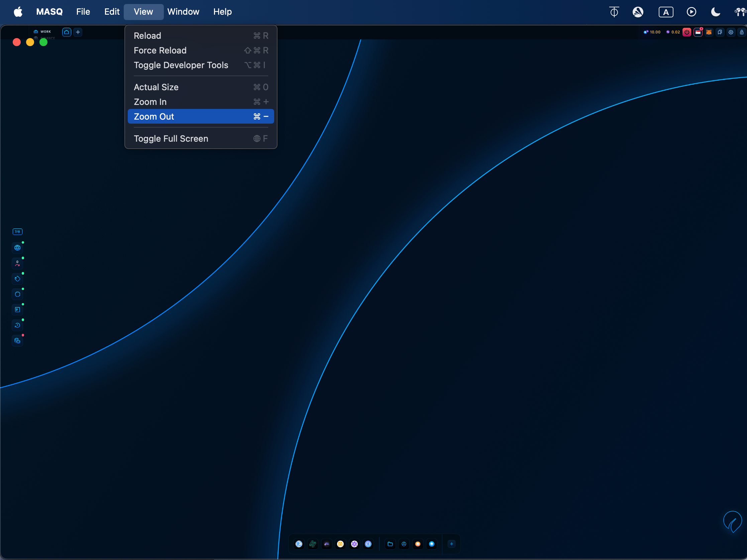Image resolution: width=747 pixels, height=560 pixels.
Task: Click the rotating tag sidebar icon
Action: coord(17,279)
